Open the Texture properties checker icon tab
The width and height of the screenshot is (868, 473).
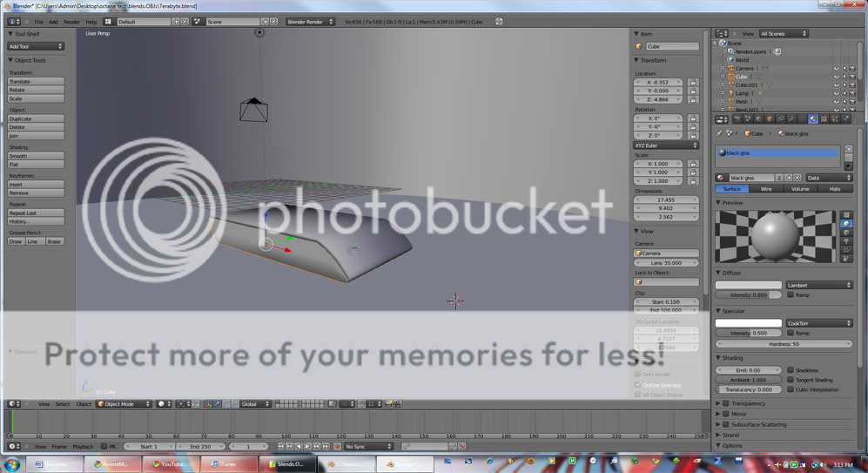824,118
